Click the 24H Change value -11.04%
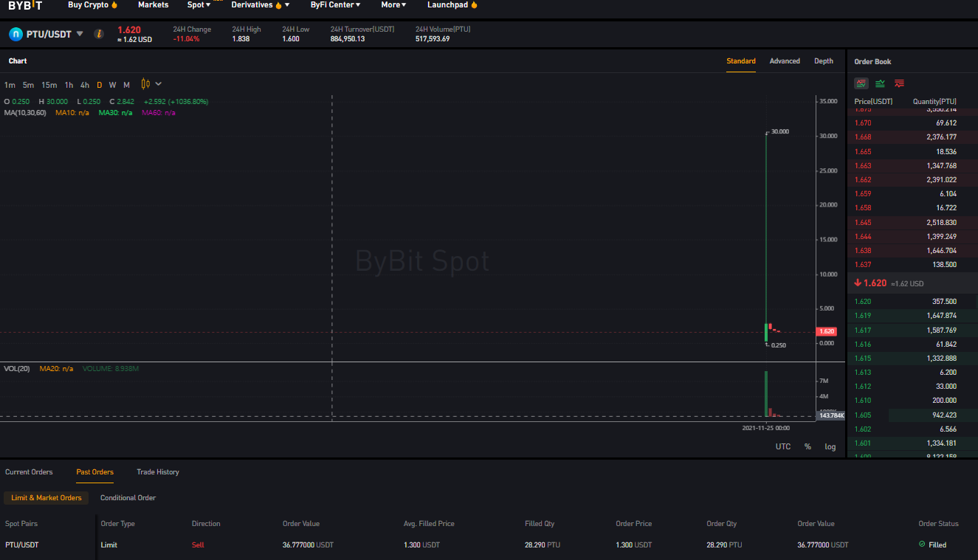Image resolution: width=978 pixels, height=560 pixels. point(186,39)
